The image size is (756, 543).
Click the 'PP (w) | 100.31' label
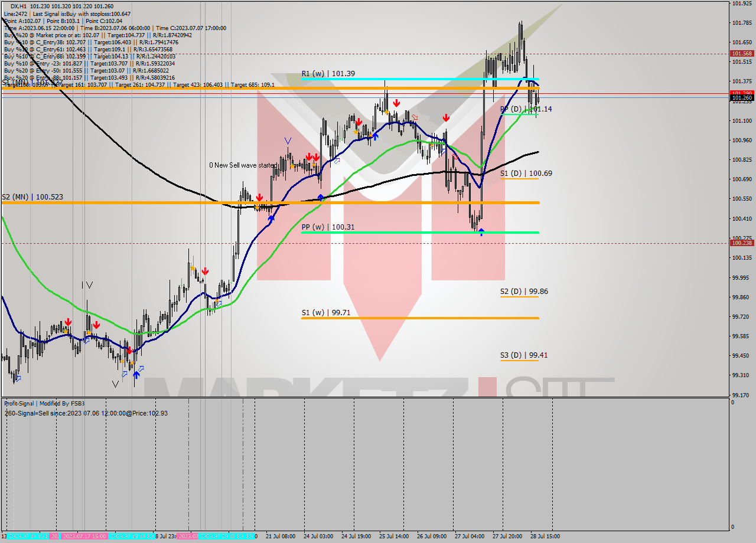coord(328,227)
